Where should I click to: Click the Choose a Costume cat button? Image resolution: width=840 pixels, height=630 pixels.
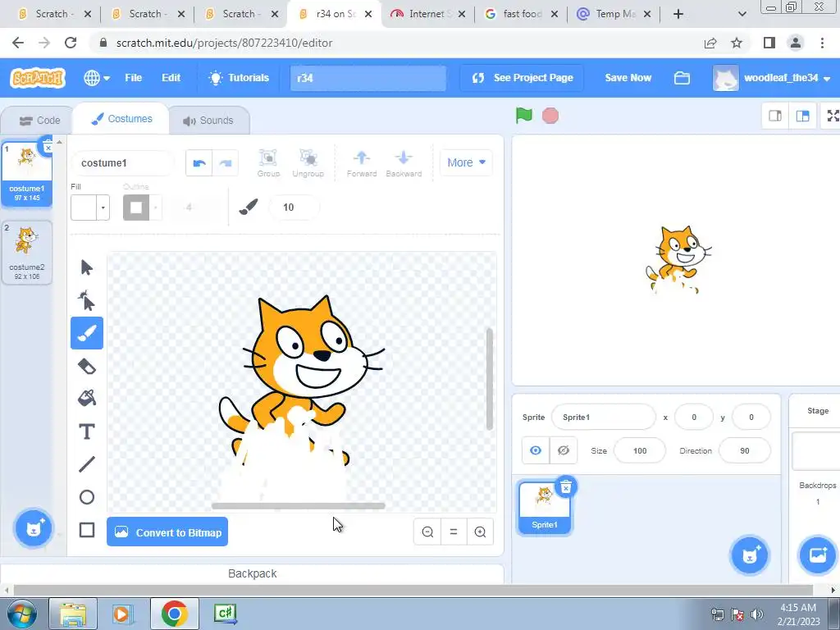pos(33,528)
